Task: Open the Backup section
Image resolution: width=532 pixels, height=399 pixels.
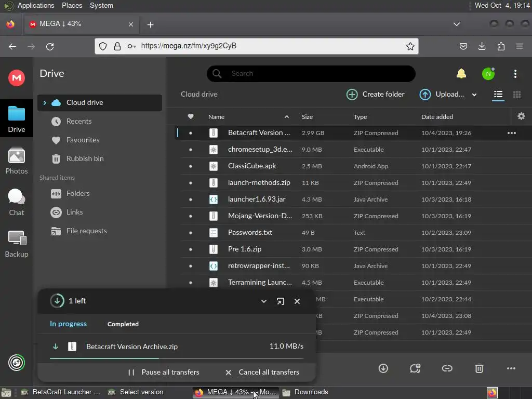Action: [16, 244]
